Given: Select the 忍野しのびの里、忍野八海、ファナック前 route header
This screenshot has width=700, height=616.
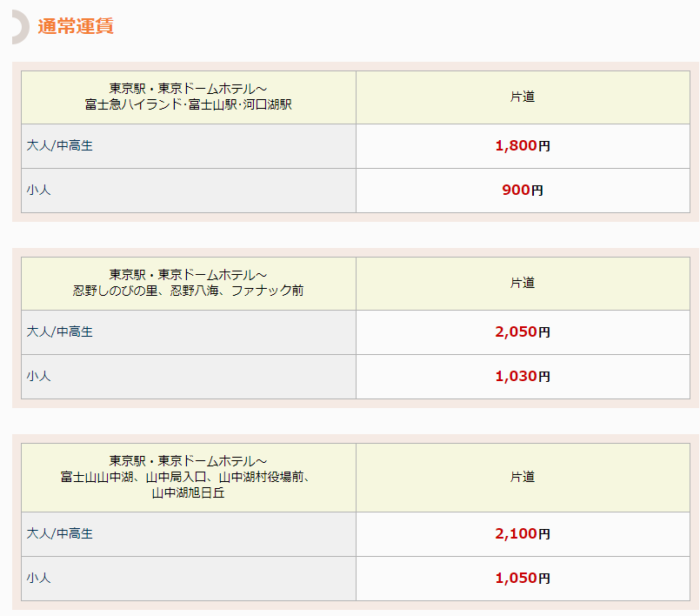Looking at the screenshot, I should [x=189, y=284].
